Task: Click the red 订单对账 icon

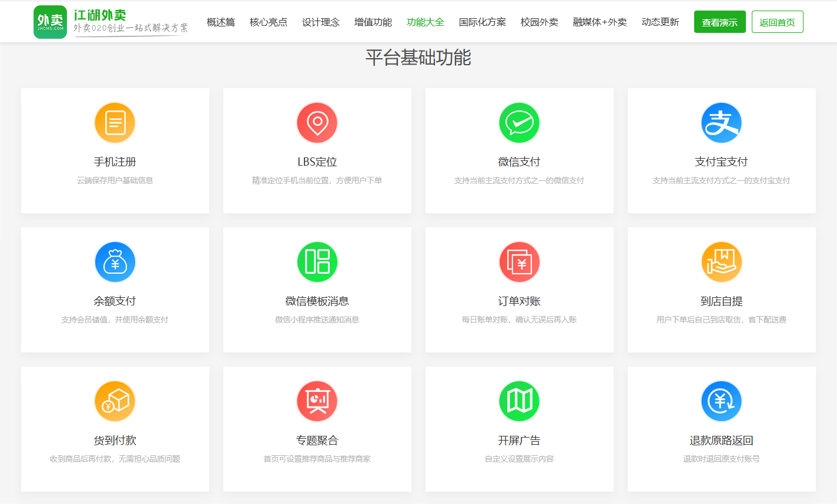Action: point(520,262)
